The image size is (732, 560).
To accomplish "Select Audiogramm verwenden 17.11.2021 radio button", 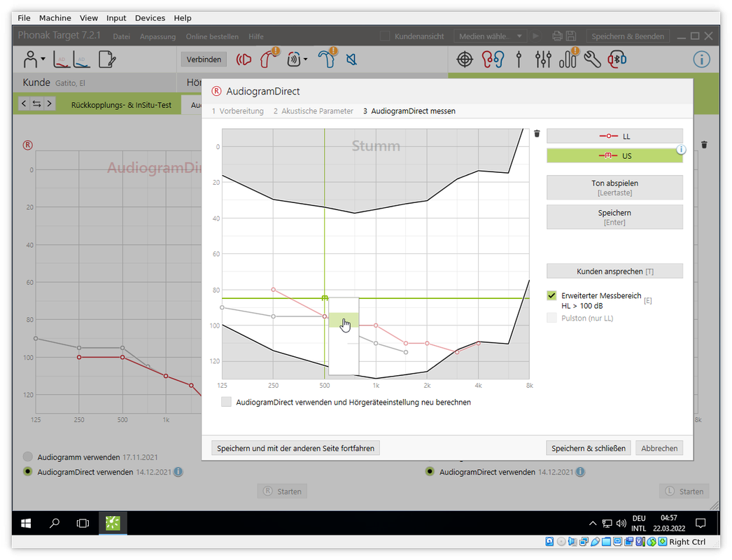I will (28, 457).
